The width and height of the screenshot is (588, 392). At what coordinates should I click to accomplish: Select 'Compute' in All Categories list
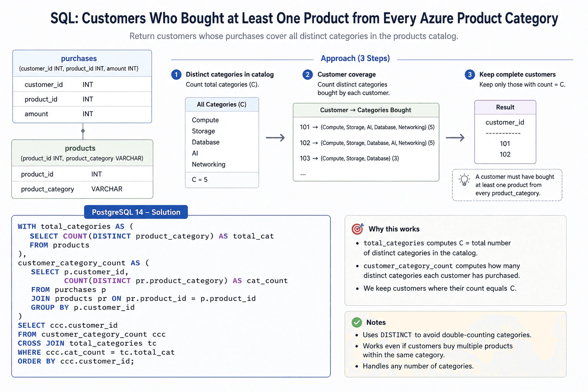(205, 120)
